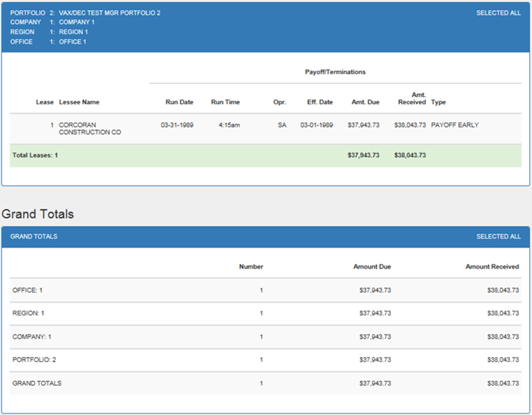Click Amount Due in COMPANY: 1 row

click(375, 337)
